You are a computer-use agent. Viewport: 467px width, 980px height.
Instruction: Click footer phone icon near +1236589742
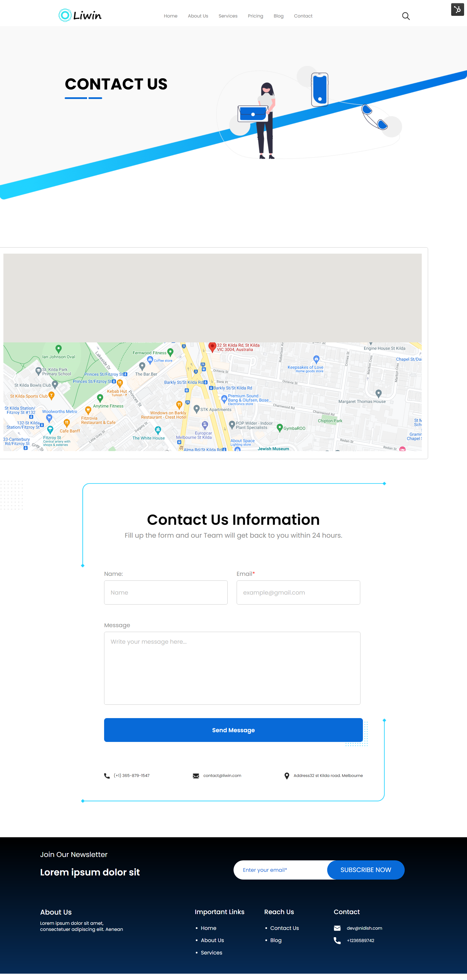337,940
